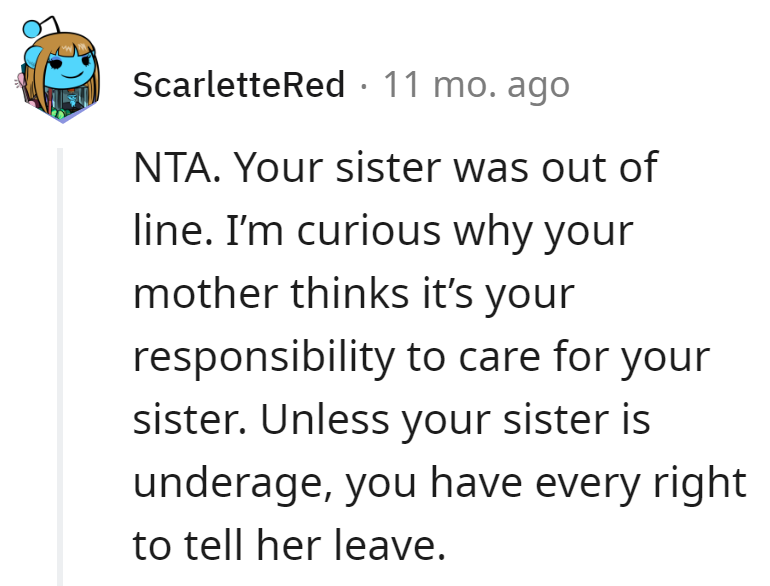Screen dimensions: 770x586
Task: Click the final line "to tell her leave."
Action: (289, 546)
